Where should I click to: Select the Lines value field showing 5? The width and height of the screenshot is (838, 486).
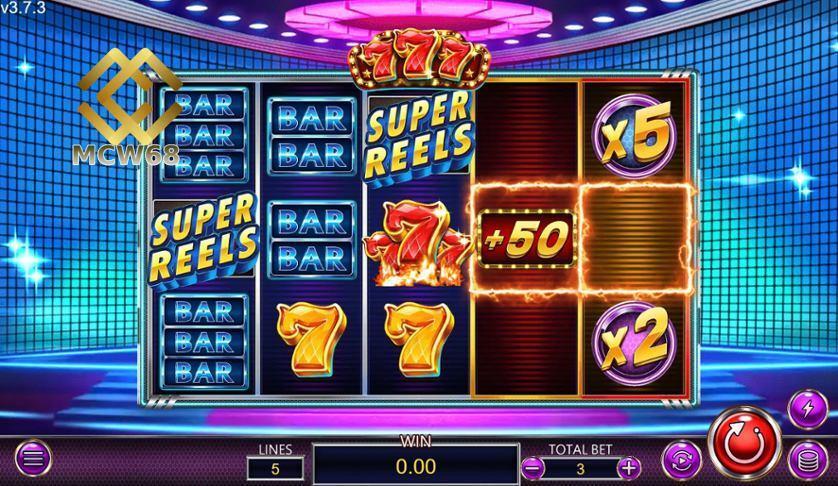click(x=275, y=468)
